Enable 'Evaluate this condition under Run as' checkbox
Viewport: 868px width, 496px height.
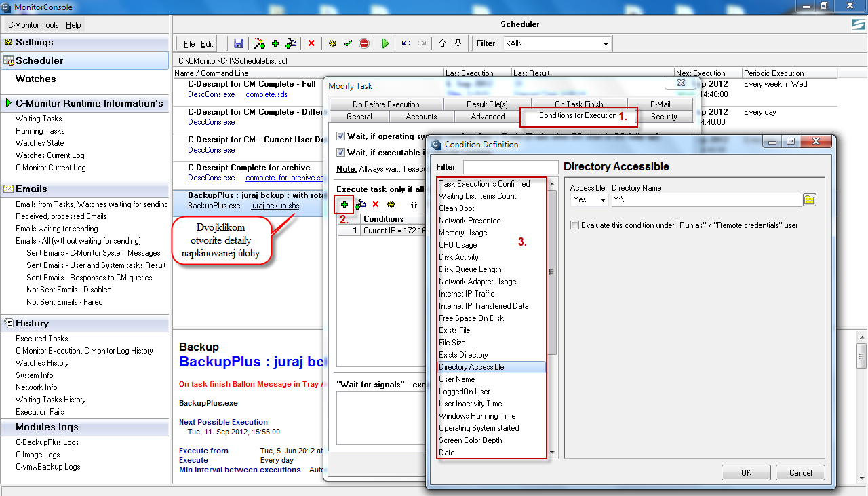[x=575, y=225]
